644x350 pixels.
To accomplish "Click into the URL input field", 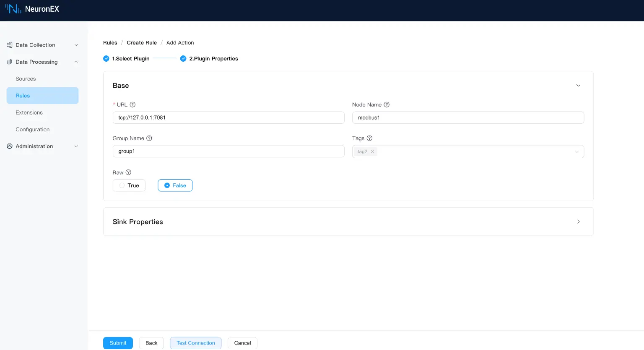I will (x=229, y=118).
